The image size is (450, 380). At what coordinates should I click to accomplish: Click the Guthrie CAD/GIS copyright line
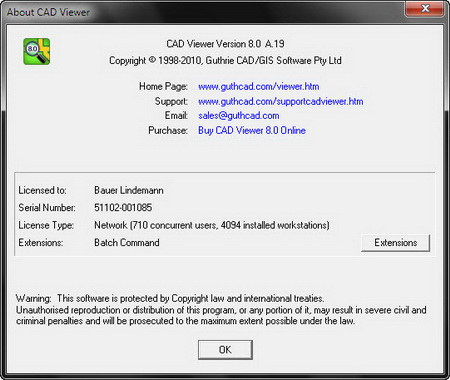(225, 61)
